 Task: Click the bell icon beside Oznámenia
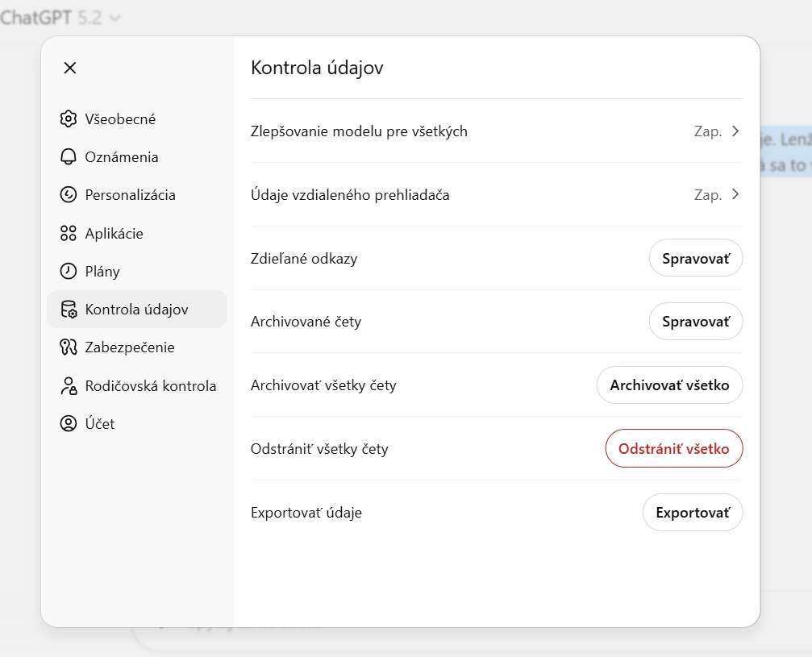(x=69, y=157)
